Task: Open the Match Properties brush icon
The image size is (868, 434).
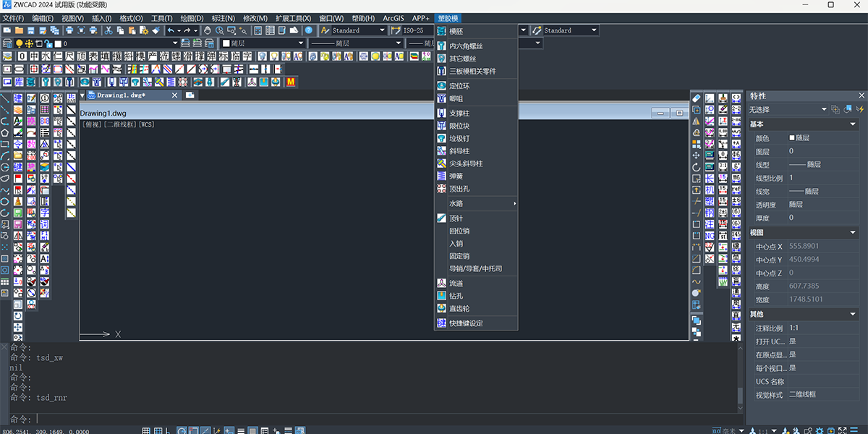Action: click(156, 30)
